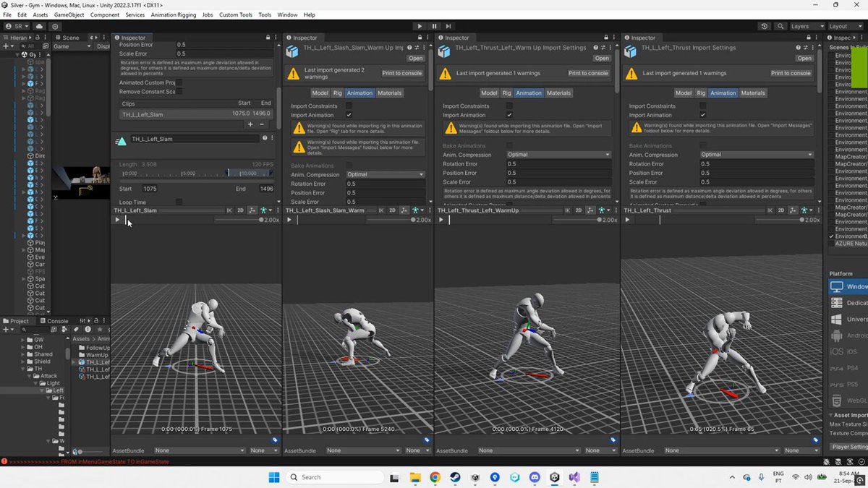Switch to Materials tab in TH_L_Left_Thrust inspector
Screen dimensions: 868x488
753,93
